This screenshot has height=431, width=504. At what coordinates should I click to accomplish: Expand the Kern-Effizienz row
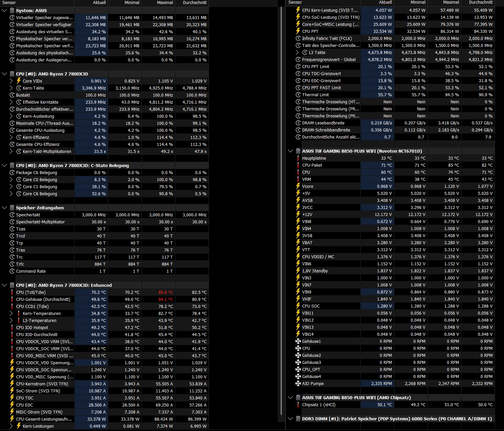pos(11,137)
